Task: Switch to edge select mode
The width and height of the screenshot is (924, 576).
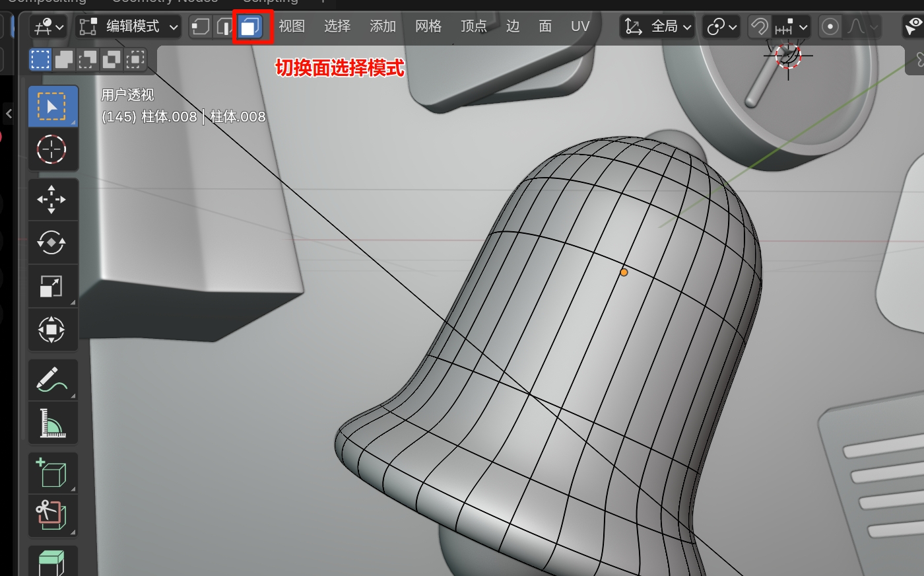Action: tap(224, 26)
